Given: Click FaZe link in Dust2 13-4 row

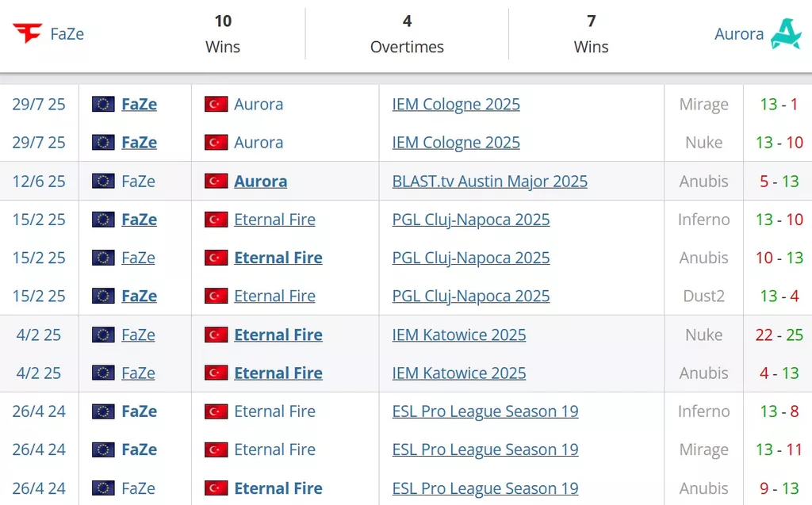Looking at the screenshot, I should pyautogui.click(x=140, y=296).
